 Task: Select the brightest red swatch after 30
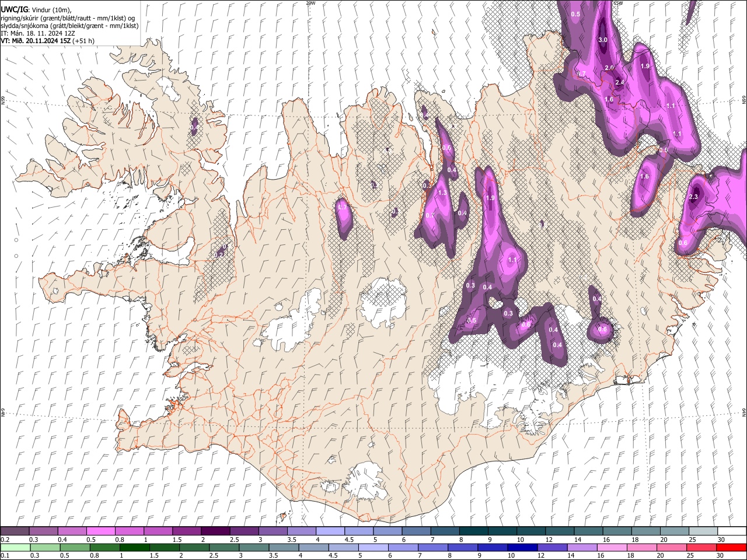click(731, 548)
